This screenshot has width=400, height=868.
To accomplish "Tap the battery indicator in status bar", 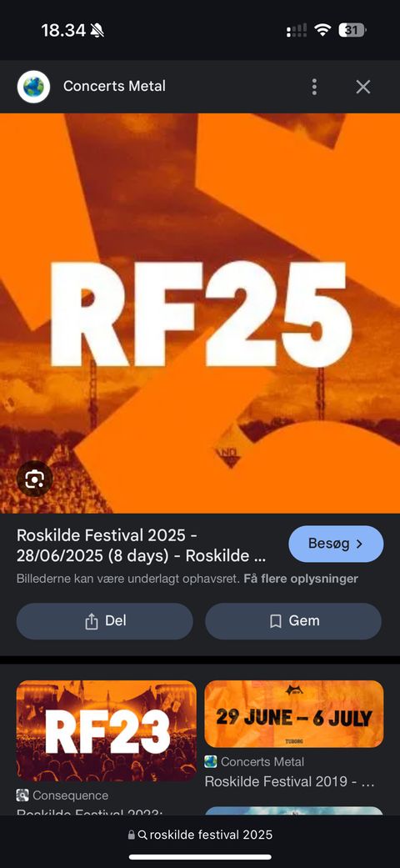I will tap(352, 30).
